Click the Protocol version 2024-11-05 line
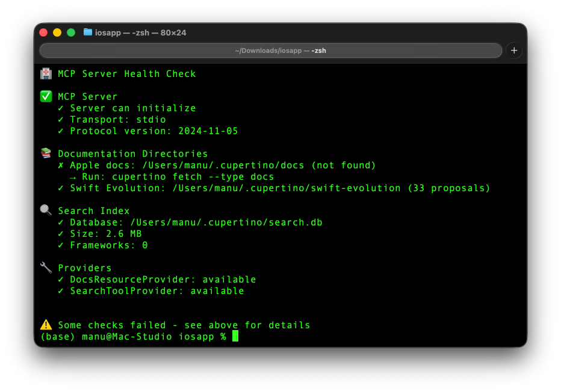 click(153, 131)
